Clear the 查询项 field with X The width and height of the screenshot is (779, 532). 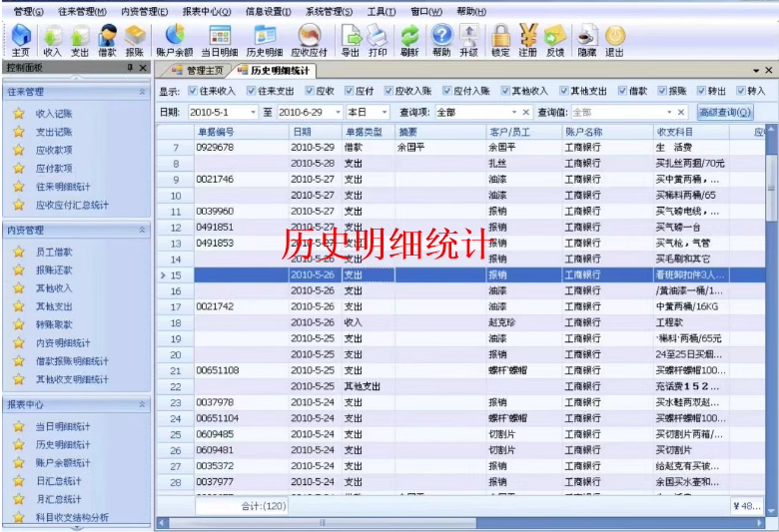[x=525, y=112]
